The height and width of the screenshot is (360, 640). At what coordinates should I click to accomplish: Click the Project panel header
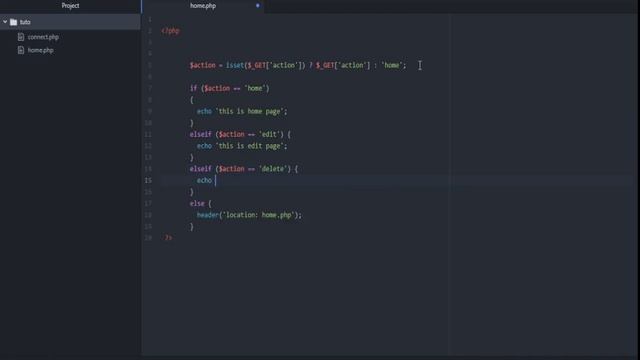[70, 6]
